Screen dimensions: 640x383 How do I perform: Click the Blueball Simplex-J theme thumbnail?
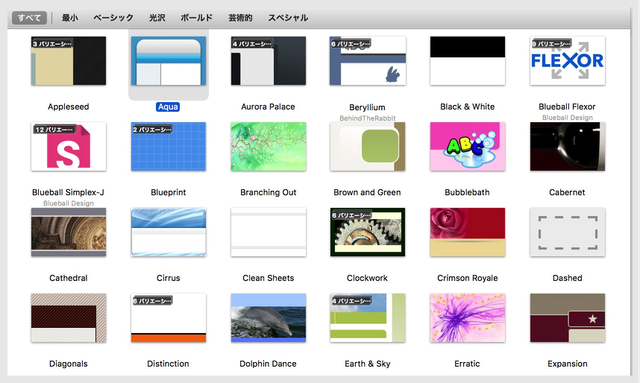(x=69, y=147)
